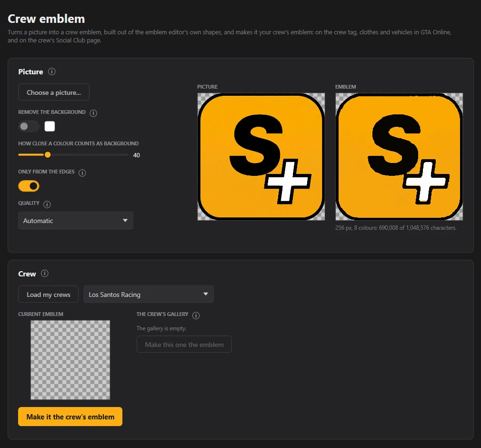
Task: Open the Quality info icon
Action: click(47, 204)
